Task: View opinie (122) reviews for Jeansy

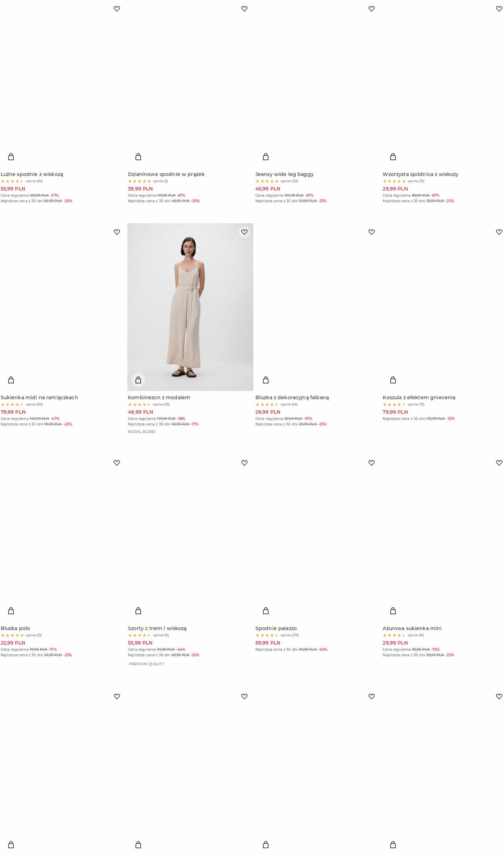Action: 289,181
